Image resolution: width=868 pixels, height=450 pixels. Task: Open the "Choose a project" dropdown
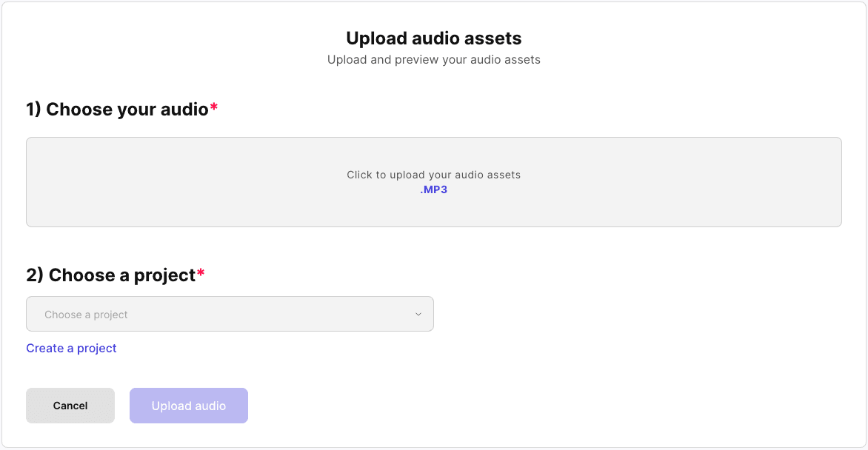pyautogui.click(x=230, y=314)
